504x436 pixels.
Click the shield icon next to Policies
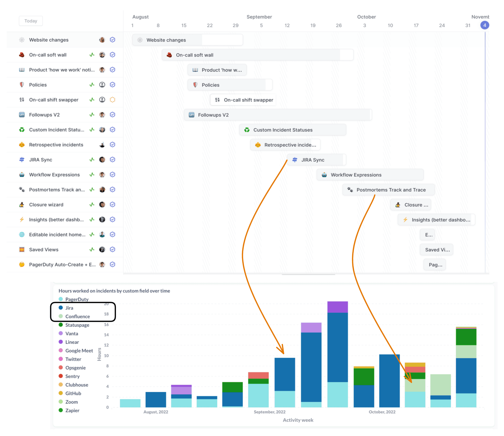(22, 85)
